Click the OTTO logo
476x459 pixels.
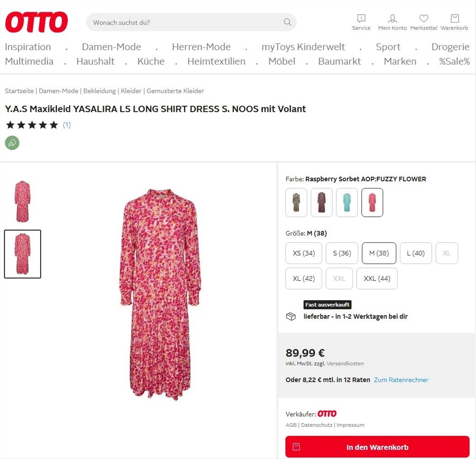coord(36,22)
